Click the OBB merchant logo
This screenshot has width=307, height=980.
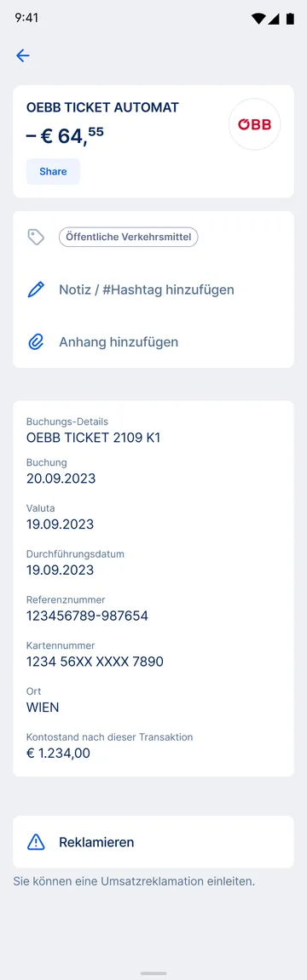(254, 124)
